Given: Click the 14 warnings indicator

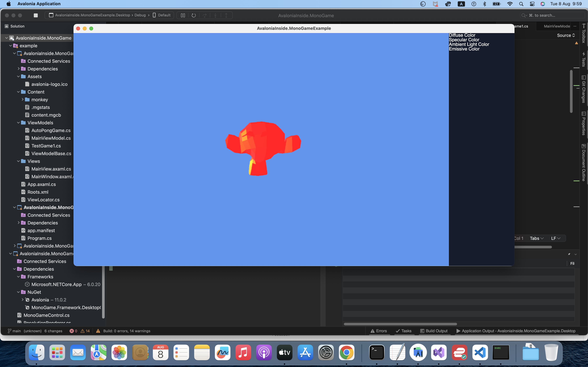Looking at the screenshot, I should click(x=85, y=331).
